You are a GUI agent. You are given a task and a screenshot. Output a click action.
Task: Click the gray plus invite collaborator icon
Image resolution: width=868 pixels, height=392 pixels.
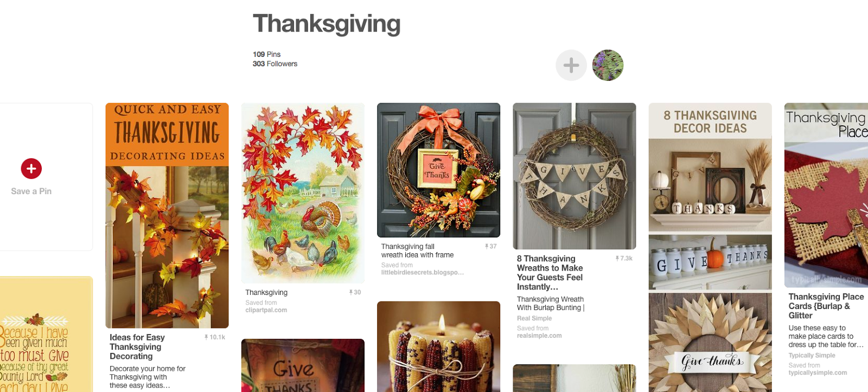571,66
